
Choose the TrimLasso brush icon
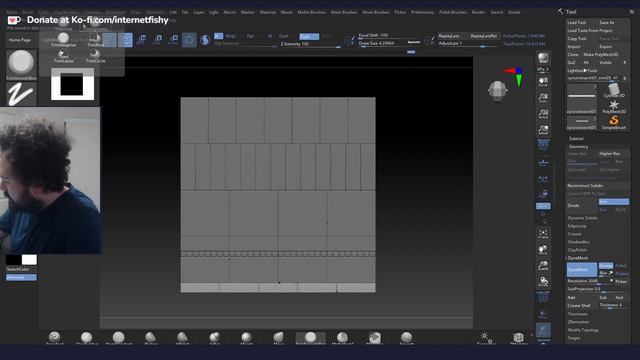coord(63,56)
